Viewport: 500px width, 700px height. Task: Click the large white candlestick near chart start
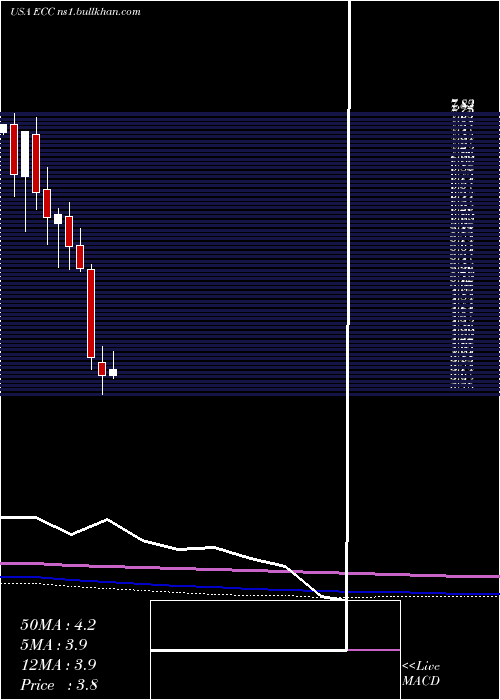pyautogui.click(x=25, y=154)
